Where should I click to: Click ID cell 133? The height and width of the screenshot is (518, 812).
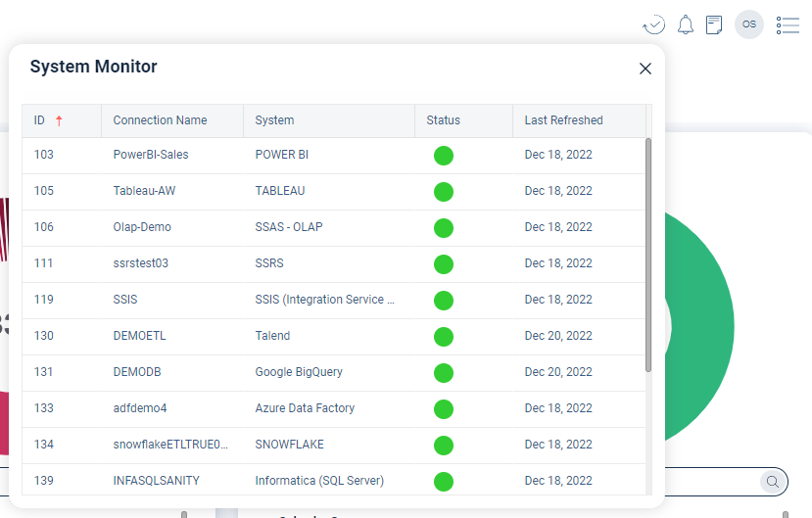click(x=44, y=407)
